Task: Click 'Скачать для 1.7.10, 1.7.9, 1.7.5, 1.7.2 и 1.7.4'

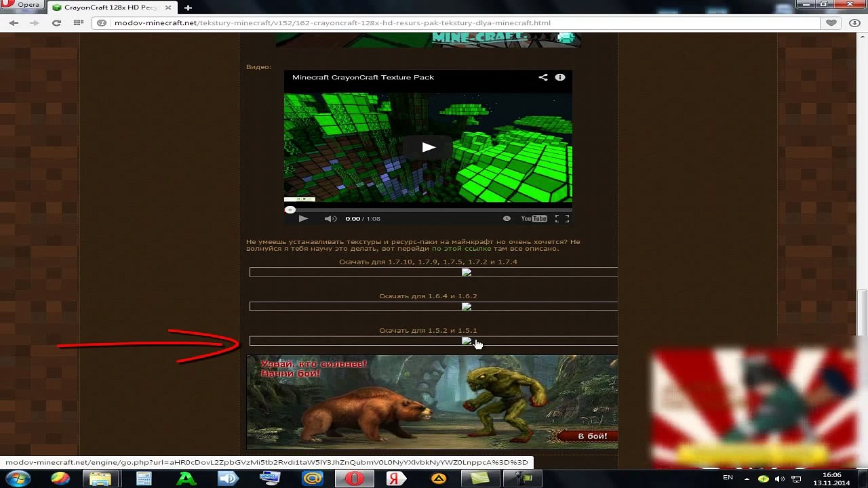Action: pos(428,262)
